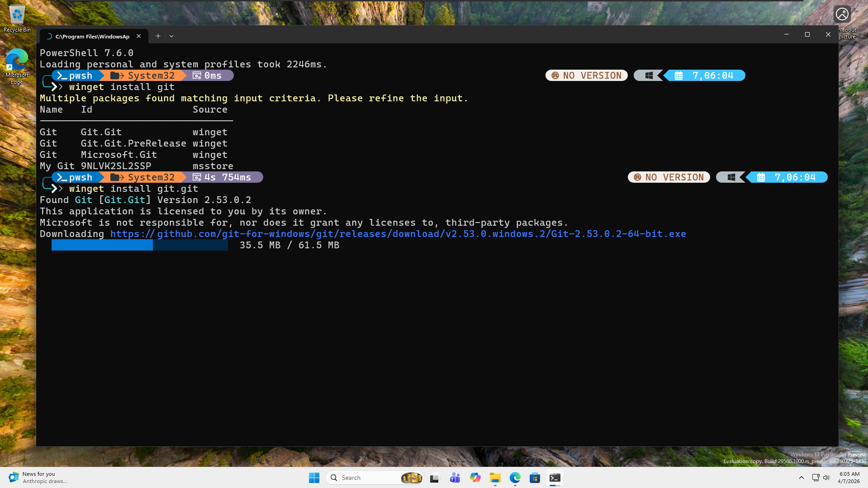Click the Git download URL link
Viewport: 868px width, 488px height.
click(x=398, y=234)
